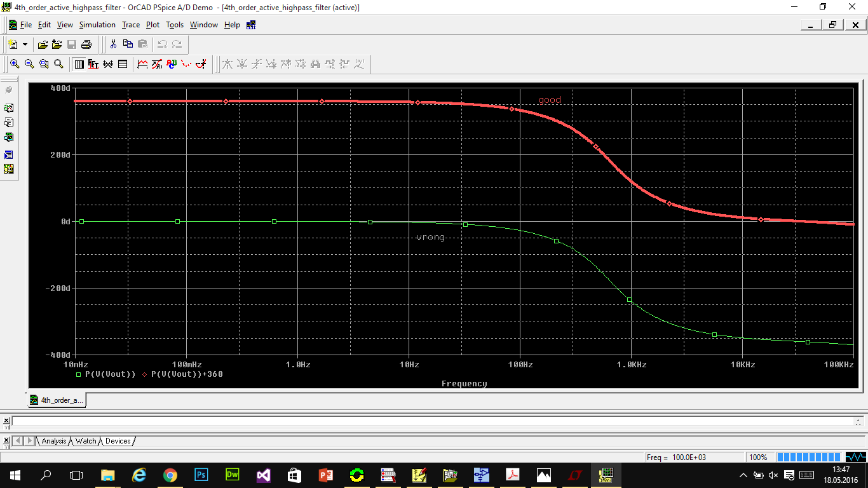The width and height of the screenshot is (868, 488).
Task: Switch to the Analysis tab
Action: pyautogui.click(x=54, y=441)
